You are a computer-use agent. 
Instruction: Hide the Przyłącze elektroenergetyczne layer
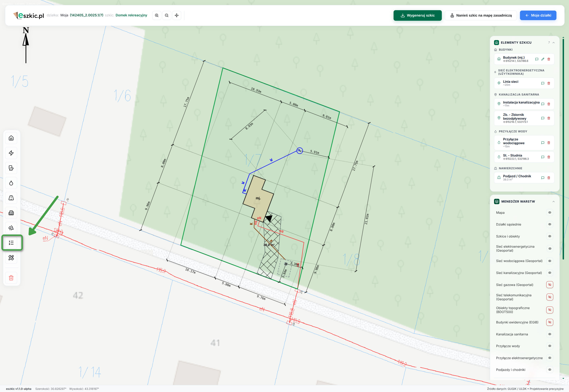(x=550, y=358)
